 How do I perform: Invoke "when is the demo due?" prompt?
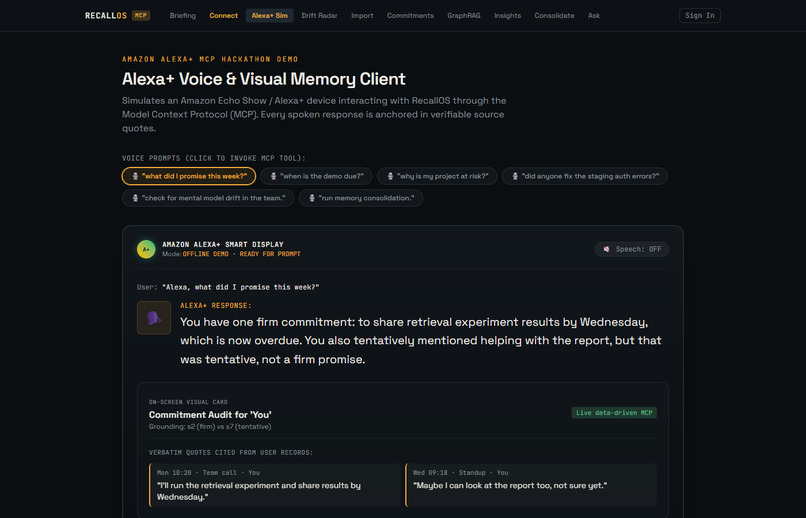coord(316,176)
